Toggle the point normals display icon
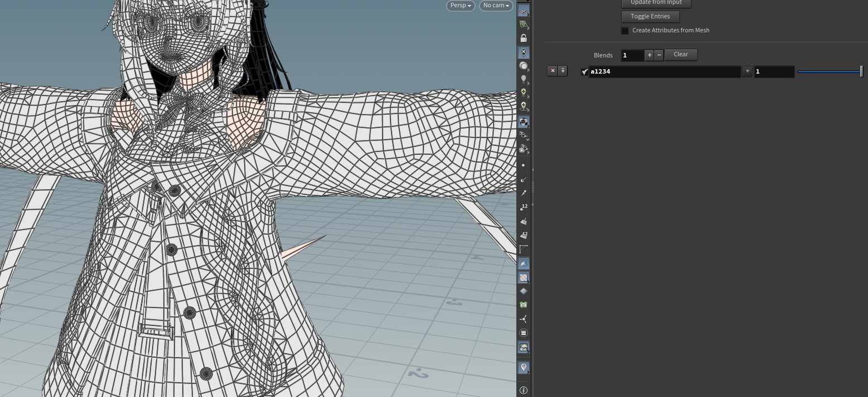The height and width of the screenshot is (397, 868). 524,180
